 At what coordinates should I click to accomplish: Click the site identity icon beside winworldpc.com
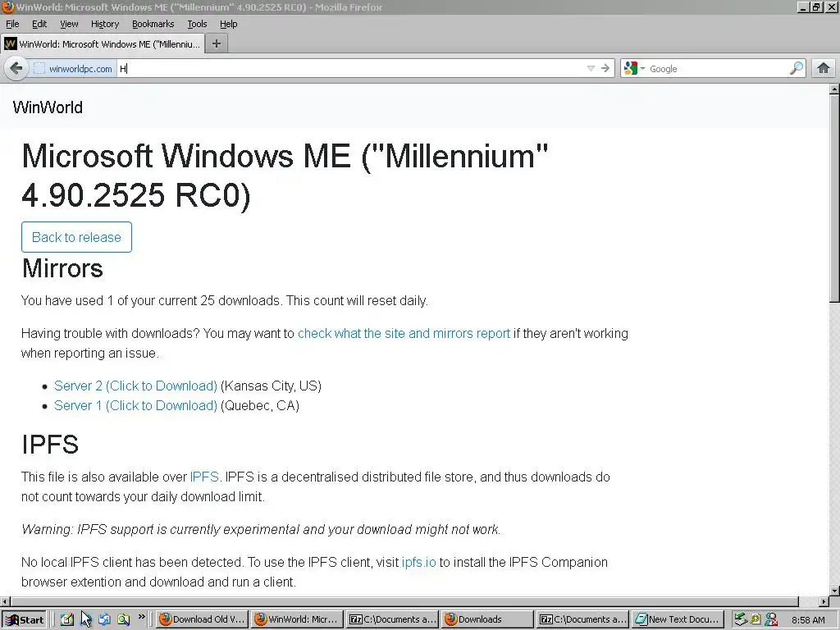pos(39,69)
